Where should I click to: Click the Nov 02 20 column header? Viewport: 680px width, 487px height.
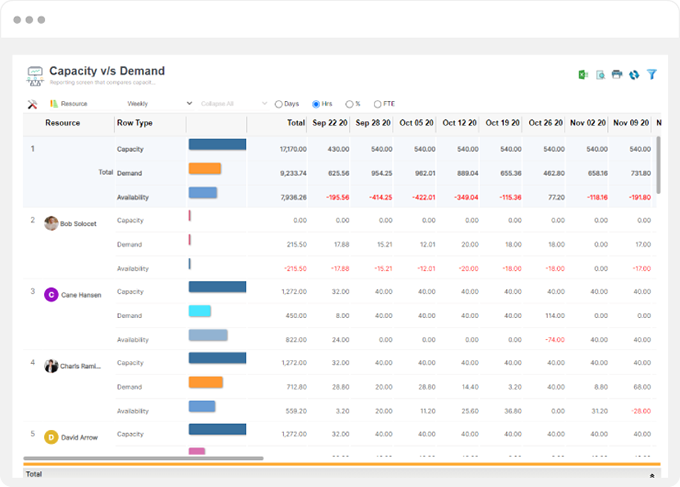coord(588,123)
